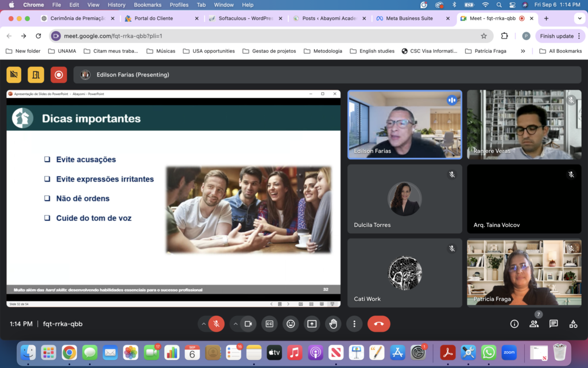588x368 pixels.
Task: Open the meeting details info icon
Action: pyautogui.click(x=514, y=324)
